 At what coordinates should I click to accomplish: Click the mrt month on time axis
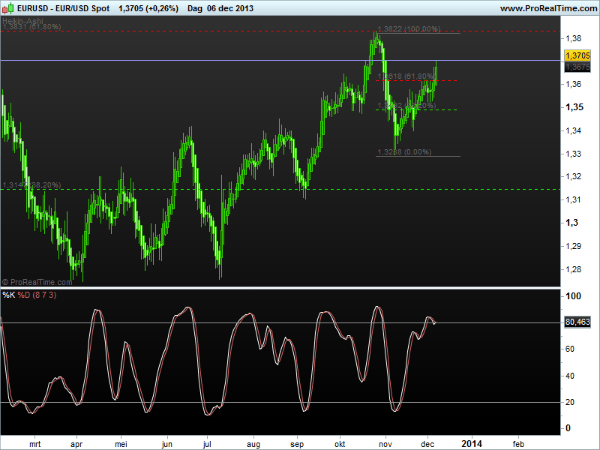(35, 444)
